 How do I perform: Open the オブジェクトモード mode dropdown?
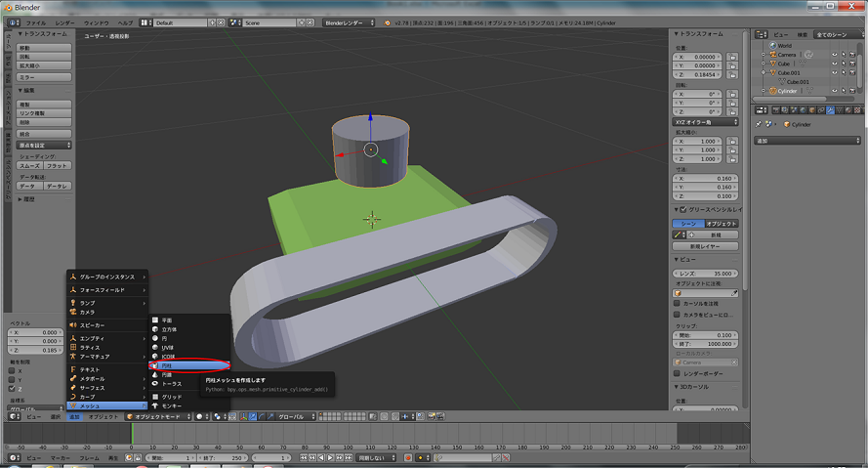pos(159,416)
